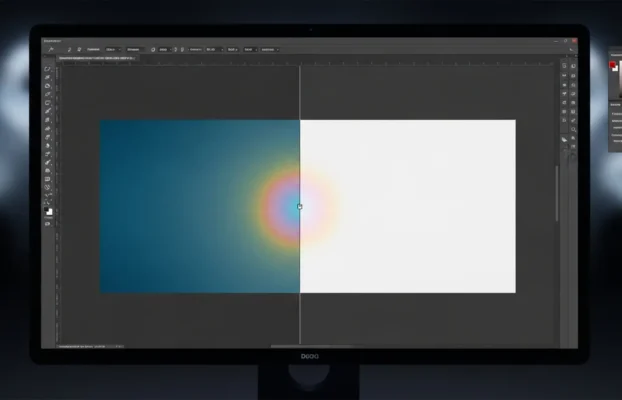The height and width of the screenshot is (400, 622).
Task: Select the Brush tool in the left toolbox
Action: coord(48,112)
